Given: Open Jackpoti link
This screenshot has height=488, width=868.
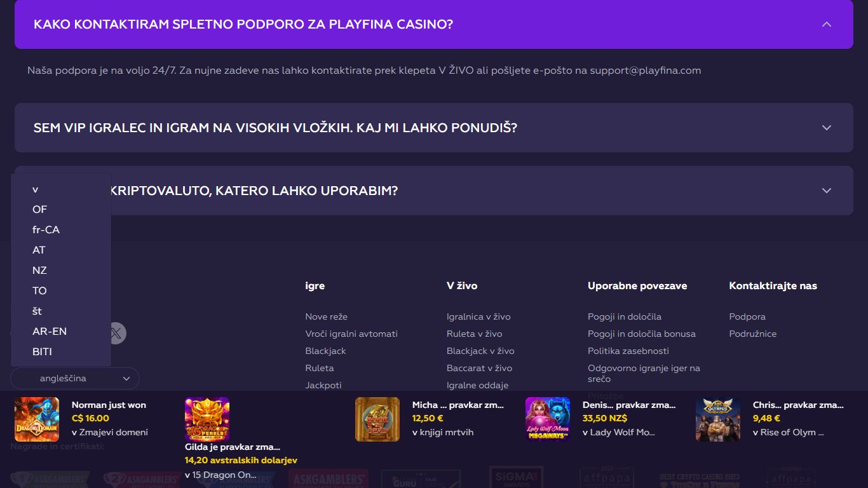Looking at the screenshot, I should pyautogui.click(x=323, y=385).
